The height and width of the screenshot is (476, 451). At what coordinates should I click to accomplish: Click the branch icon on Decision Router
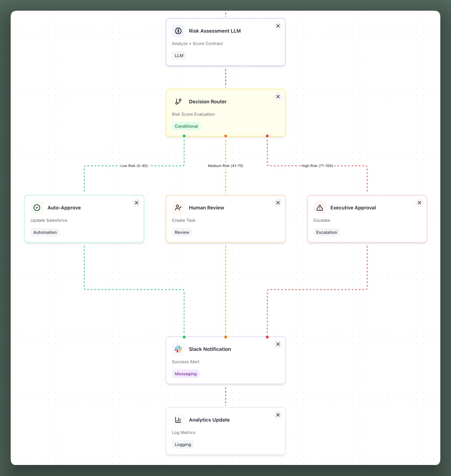click(178, 102)
